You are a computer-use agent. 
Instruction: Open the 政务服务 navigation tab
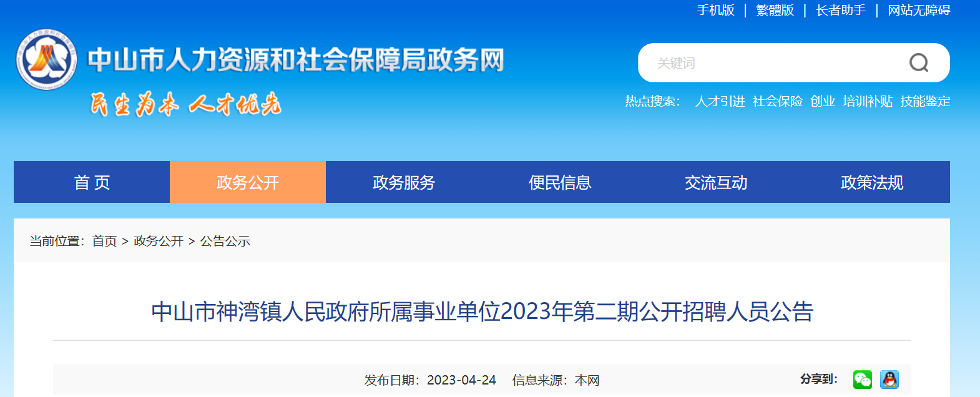click(x=404, y=182)
